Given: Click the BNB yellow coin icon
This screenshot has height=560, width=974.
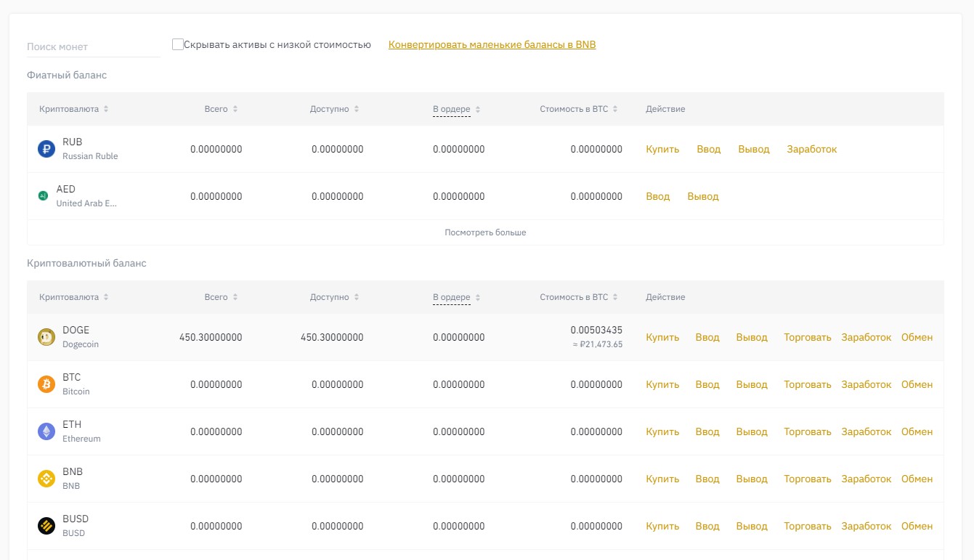Looking at the screenshot, I should [x=46, y=479].
